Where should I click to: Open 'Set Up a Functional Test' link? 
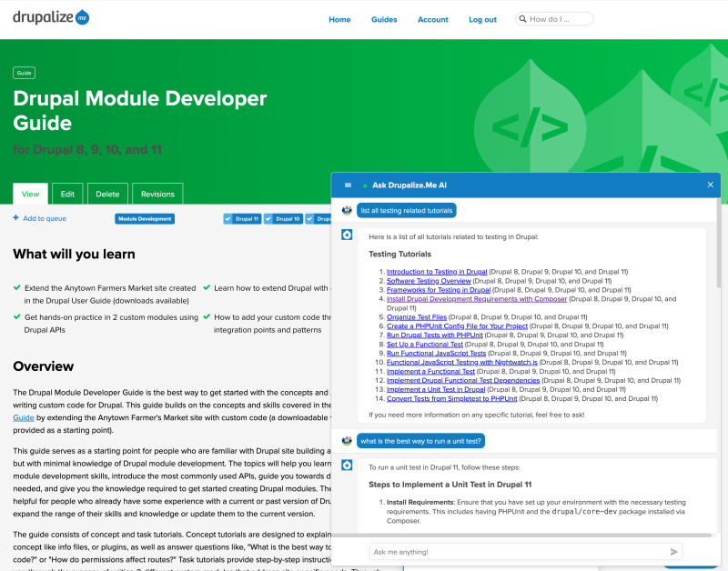click(x=425, y=345)
